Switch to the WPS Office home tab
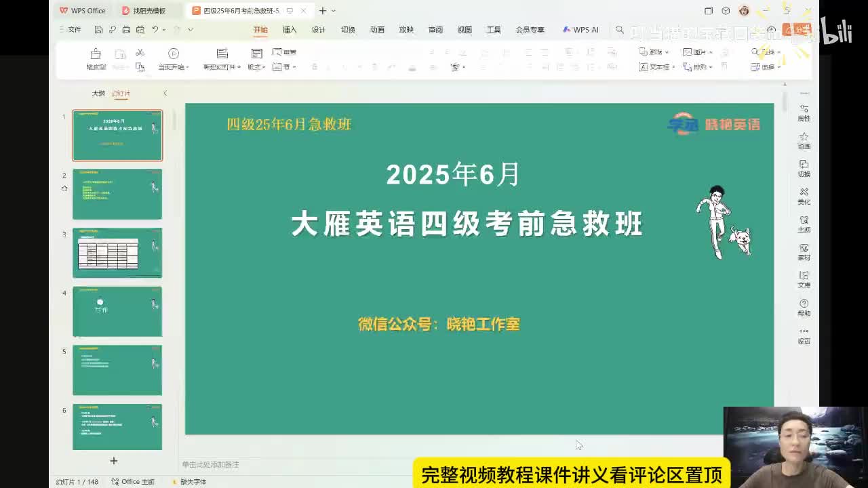Screen dimensions: 868x488 82,10
